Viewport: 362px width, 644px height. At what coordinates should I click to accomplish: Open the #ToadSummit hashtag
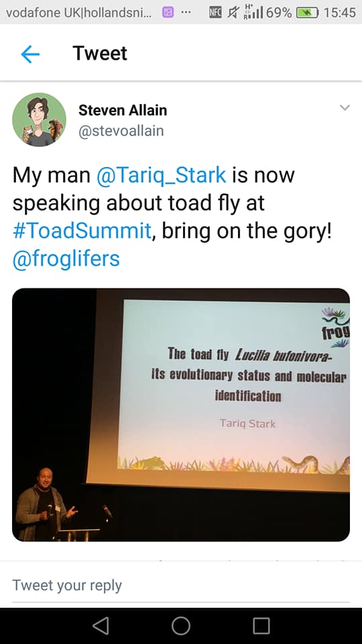[x=82, y=230]
